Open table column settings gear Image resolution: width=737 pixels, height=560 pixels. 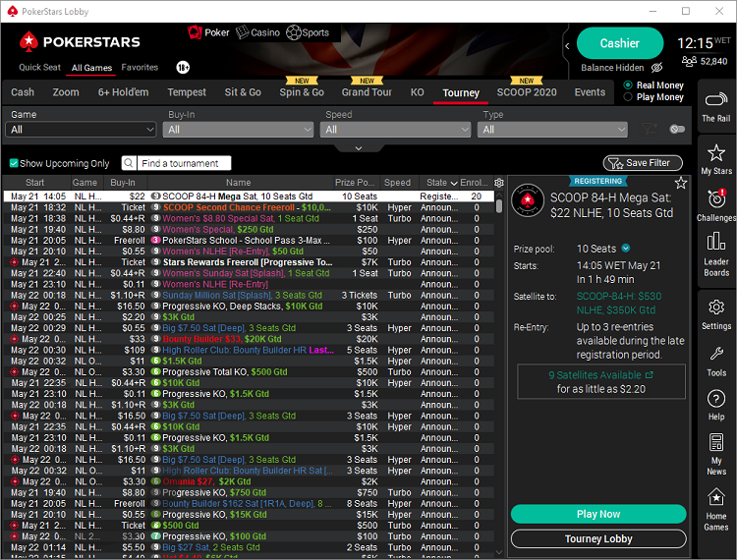click(x=499, y=183)
